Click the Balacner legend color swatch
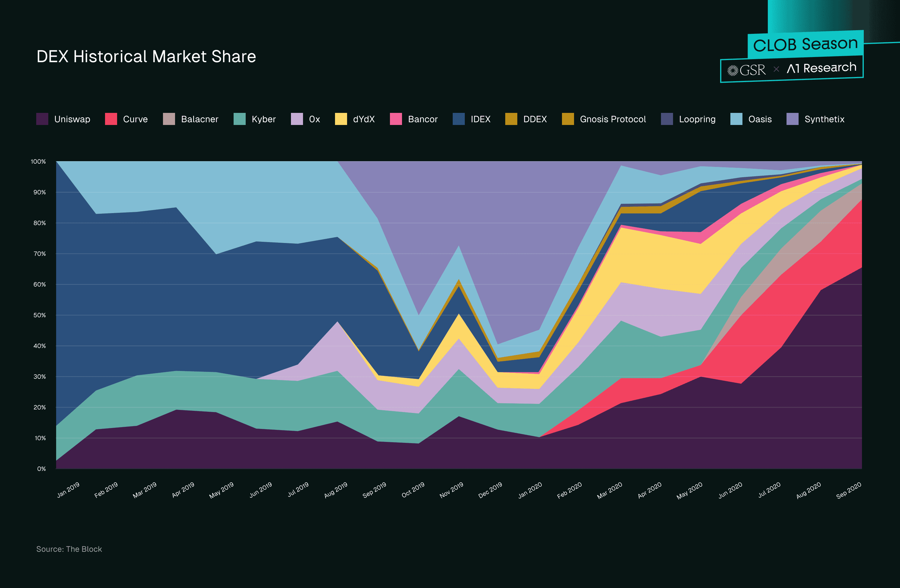Viewport: 900px width, 588px height. coord(169,119)
